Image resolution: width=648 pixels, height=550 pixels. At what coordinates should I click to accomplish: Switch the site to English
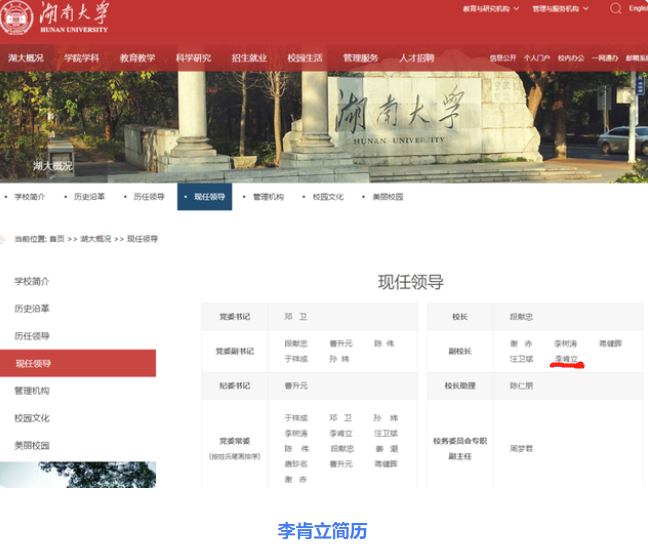(x=638, y=8)
